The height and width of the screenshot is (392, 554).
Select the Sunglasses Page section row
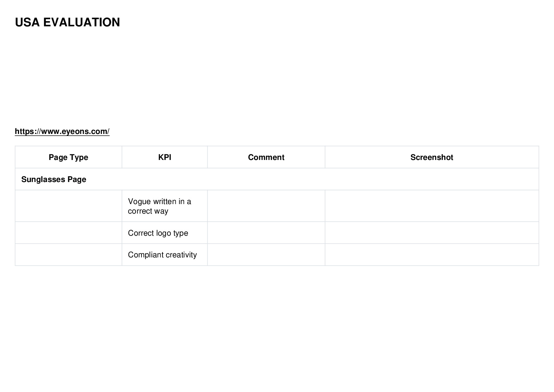(277, 179)
